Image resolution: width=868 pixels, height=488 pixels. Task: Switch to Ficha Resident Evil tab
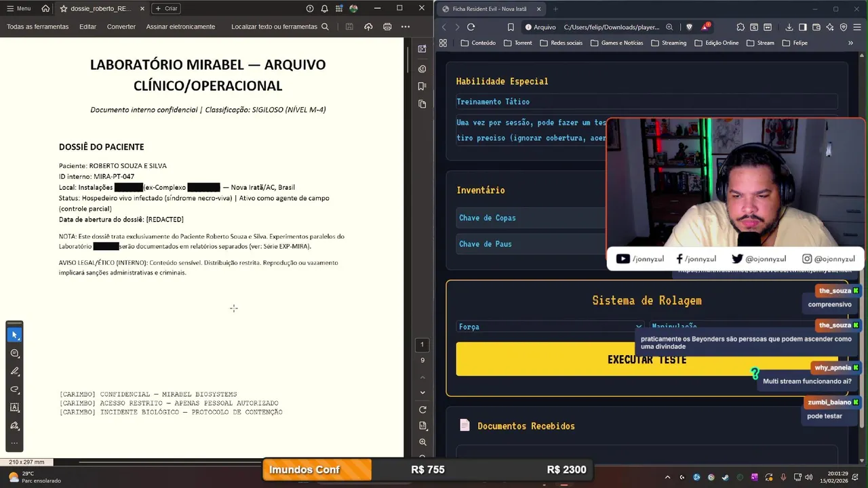click(491, 9)
